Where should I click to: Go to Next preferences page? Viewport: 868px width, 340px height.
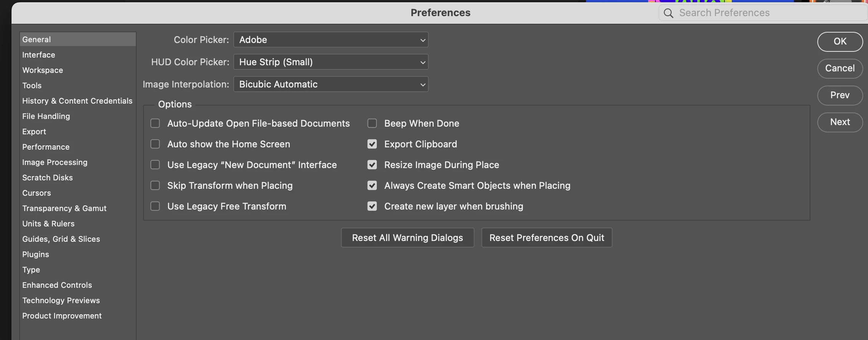[840, 122]
